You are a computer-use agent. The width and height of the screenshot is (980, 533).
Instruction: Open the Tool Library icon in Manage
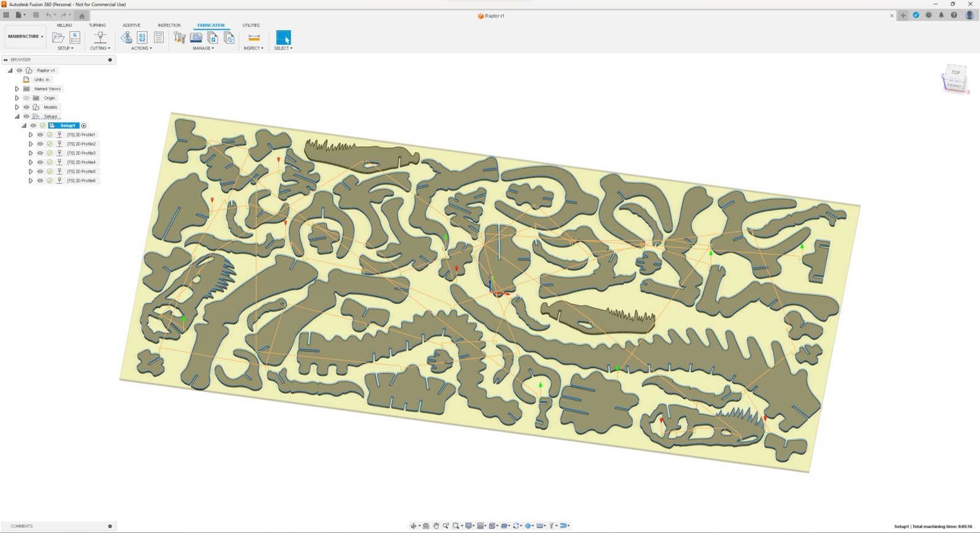point(180,37)
